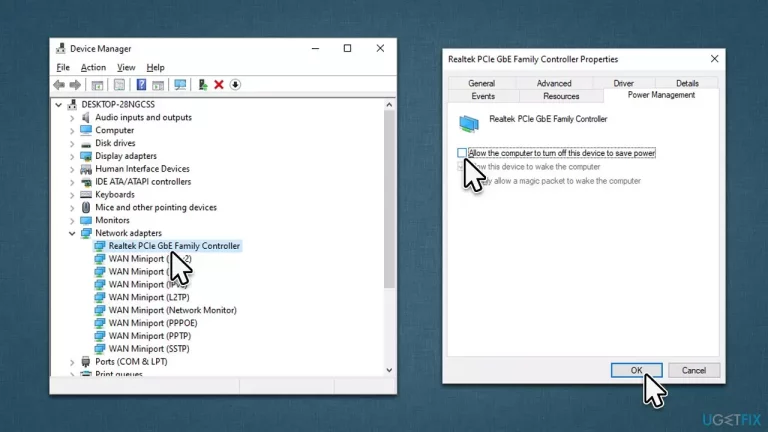The width and height of the screenshot is (768, 432).
Task: Expand the Computer category arrow
Action: 72,131
